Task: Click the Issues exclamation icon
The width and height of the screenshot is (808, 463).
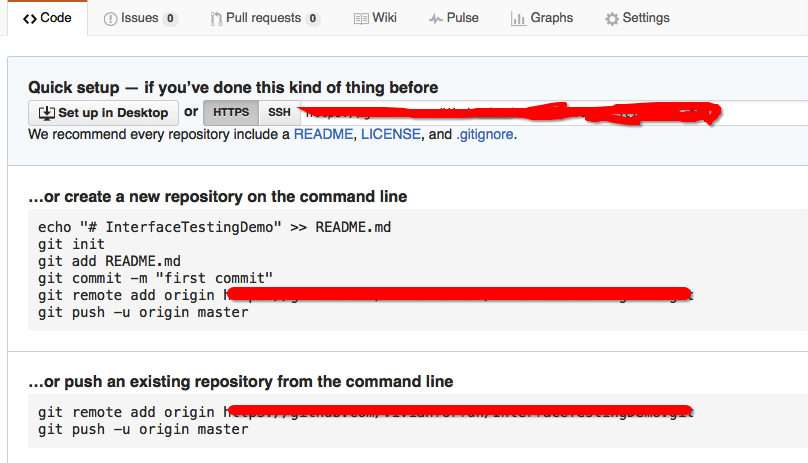Action: click(110, 19)
